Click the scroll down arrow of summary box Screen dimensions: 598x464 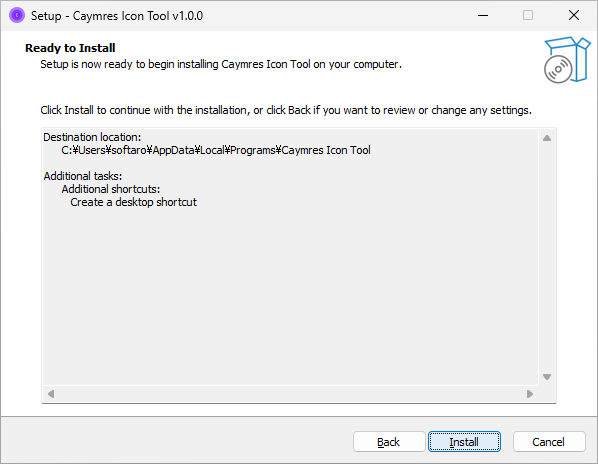(547, 377)
